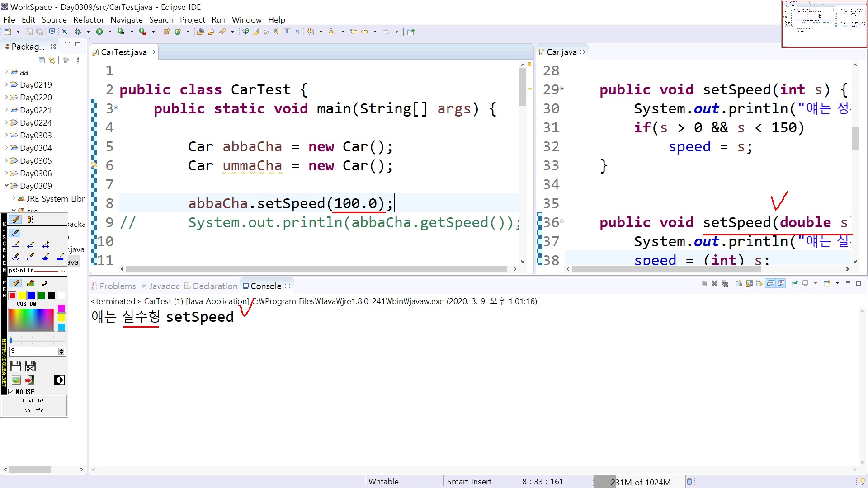Select the eraser tool in K-Screen Pen

click(44, 283)
